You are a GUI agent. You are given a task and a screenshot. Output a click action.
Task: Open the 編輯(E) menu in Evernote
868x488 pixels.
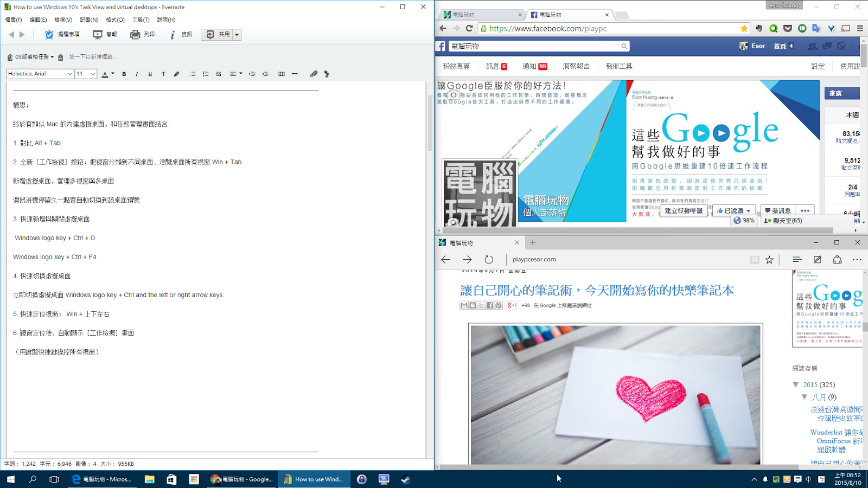pos(38,20)
